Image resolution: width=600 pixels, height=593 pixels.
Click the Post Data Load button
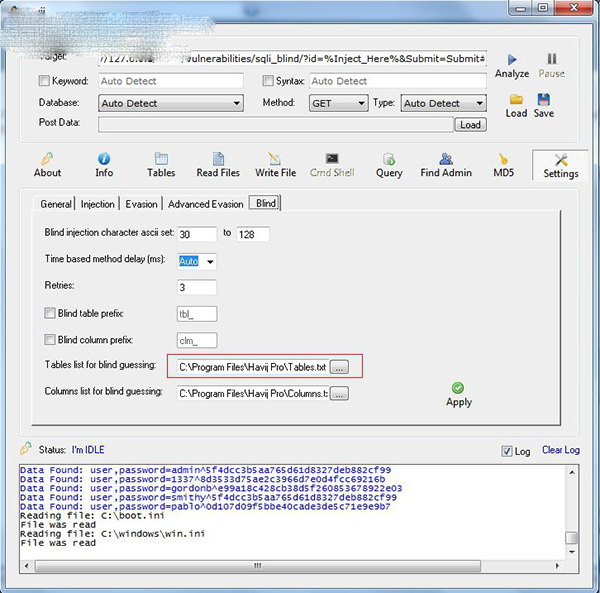470,125
